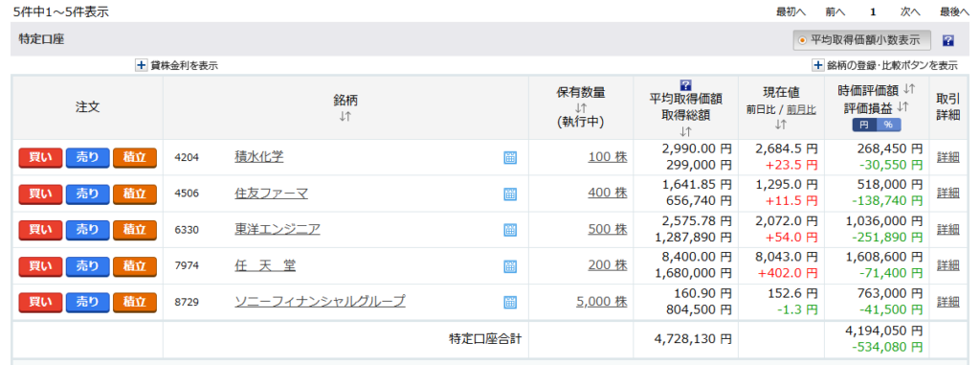The width and height of the screenshot is (980, 365).
Task: Open calendar icon for 任天堂
Action: [510, 266]
